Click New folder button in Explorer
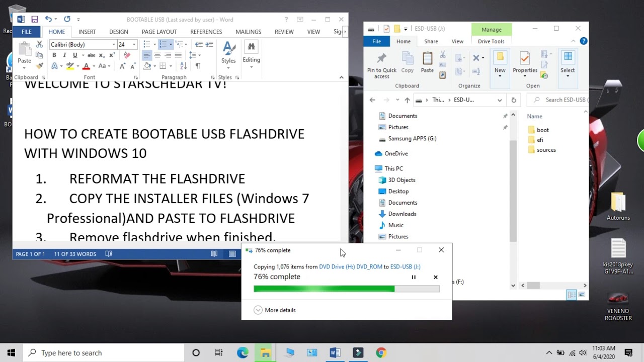This screenshot has width=644, height=362. coord(500,63)
